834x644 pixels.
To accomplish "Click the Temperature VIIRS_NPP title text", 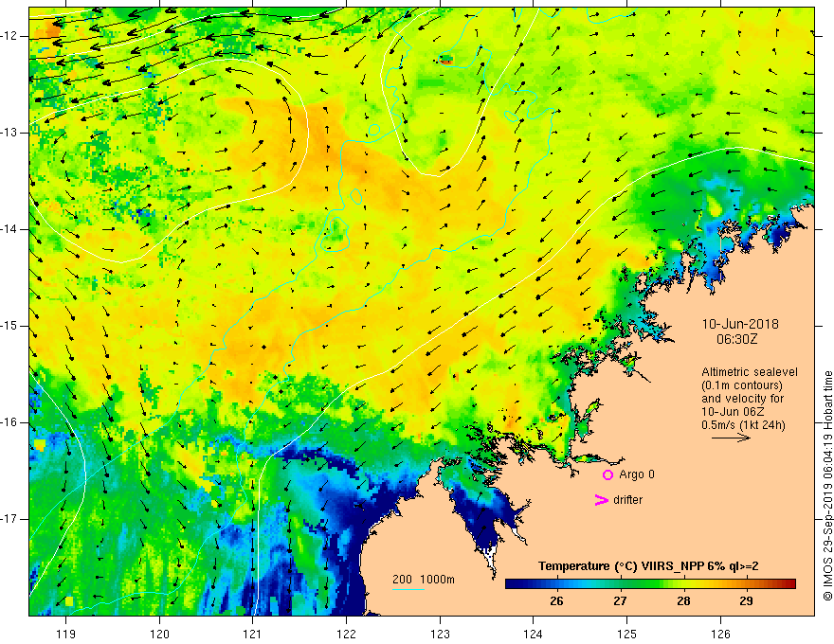I will pyautogui.click(x=648, y=566).
